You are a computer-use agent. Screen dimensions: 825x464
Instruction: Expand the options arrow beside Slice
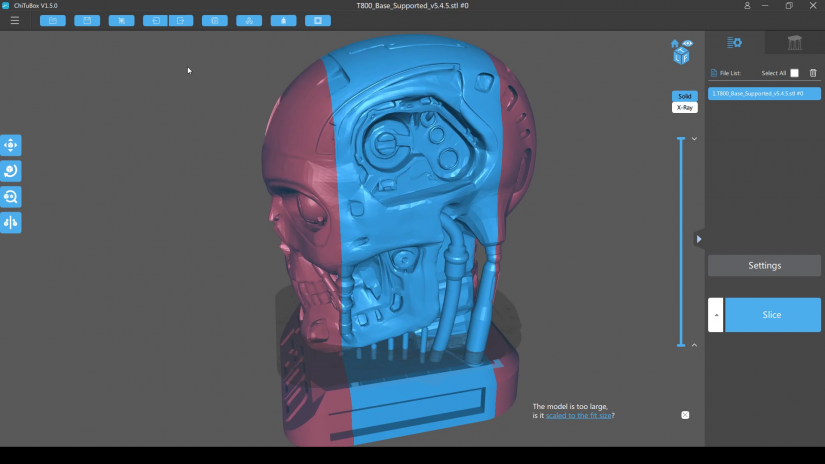pos(715,315)
